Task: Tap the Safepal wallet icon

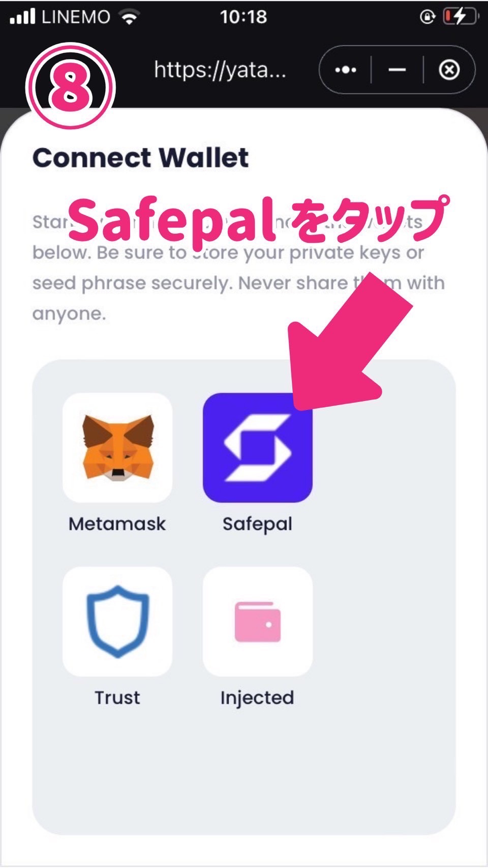Action: [x=258, y=447]
